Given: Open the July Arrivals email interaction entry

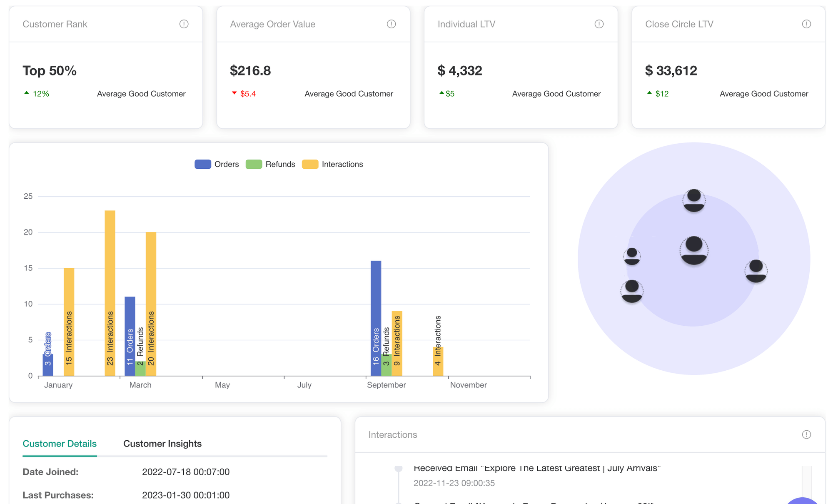Looking at the screenshot, I should tap(536, 469).
